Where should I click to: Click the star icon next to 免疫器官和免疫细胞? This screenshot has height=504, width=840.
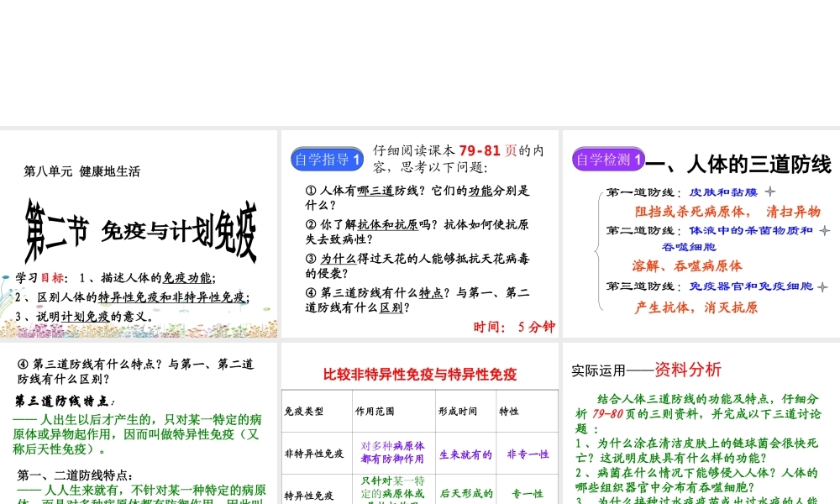[824, 286]
